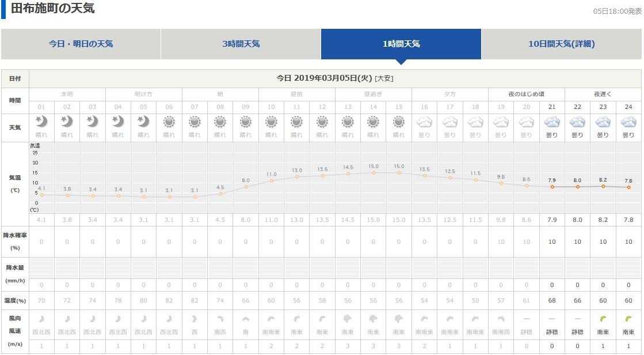Click the hour 12 time column header

(x=322, y=107)
